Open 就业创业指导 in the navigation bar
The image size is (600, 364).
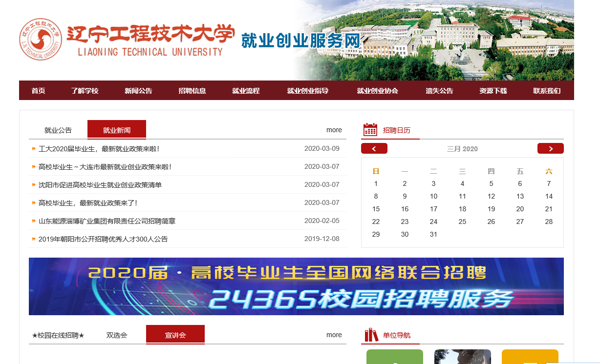point(307,91)
